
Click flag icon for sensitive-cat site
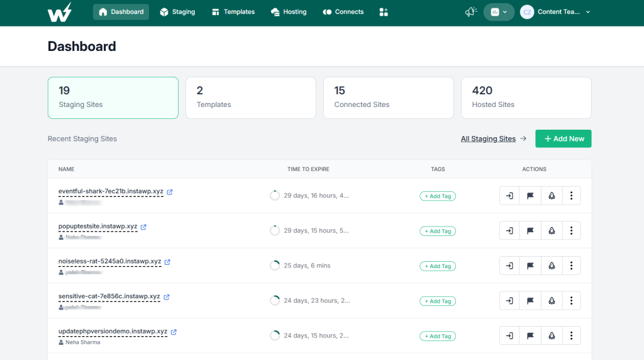530,300
